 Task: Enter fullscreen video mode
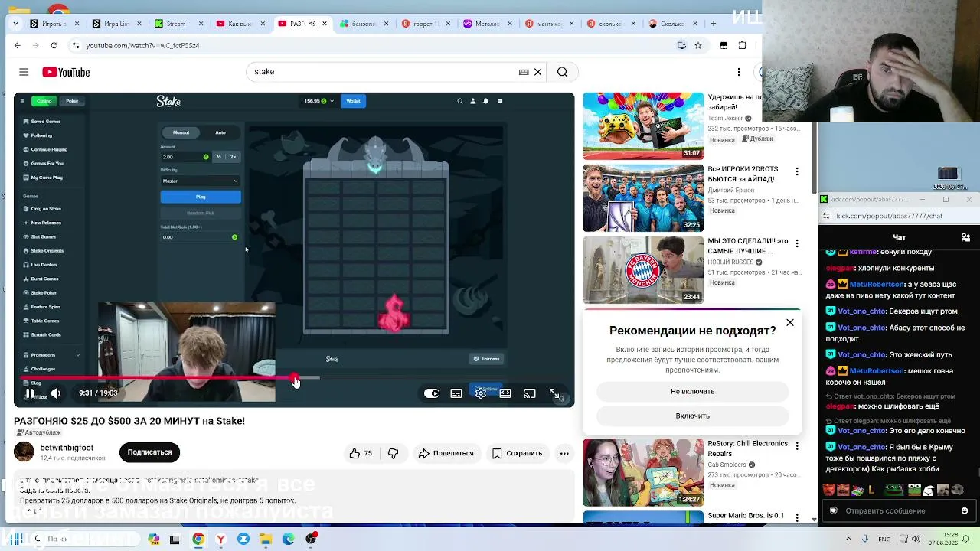pyautogui.click(x=554, y=393)
